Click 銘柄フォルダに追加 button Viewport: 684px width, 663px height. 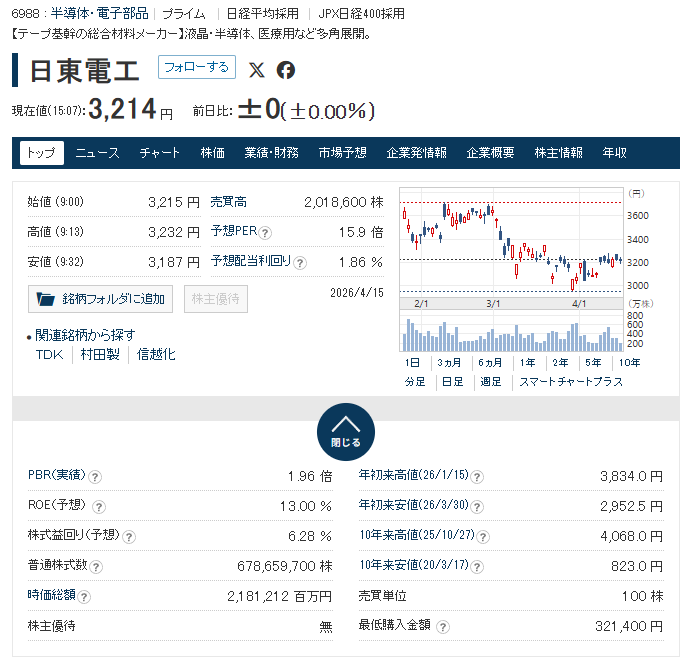tap(100, 299)
